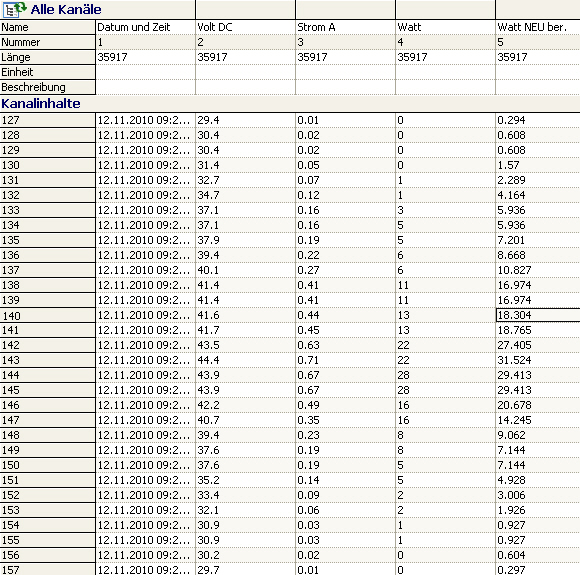Click Volt DC value 44.4 in row 143
Image resolution: width=580 pixels, height=575 pixels.
[208, 360]
